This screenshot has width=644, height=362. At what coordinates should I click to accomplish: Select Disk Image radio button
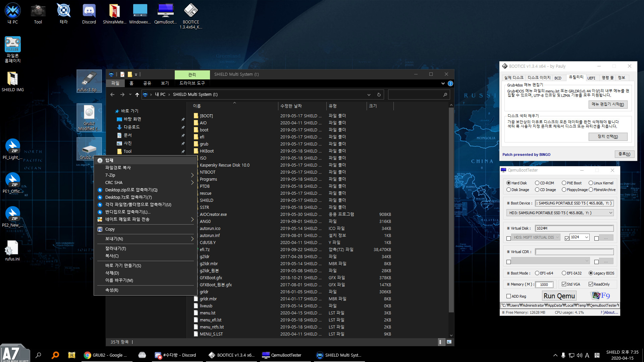coord(518,190)
